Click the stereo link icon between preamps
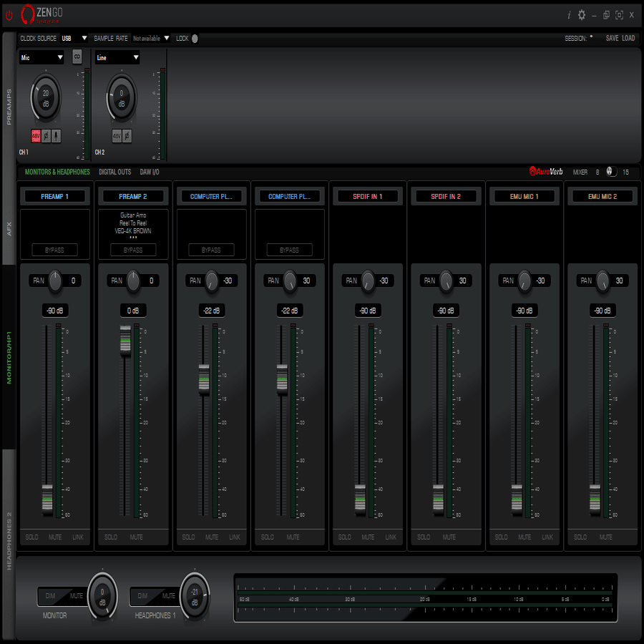This screenshot has height=644, width=644. click(x=77, y=57)
